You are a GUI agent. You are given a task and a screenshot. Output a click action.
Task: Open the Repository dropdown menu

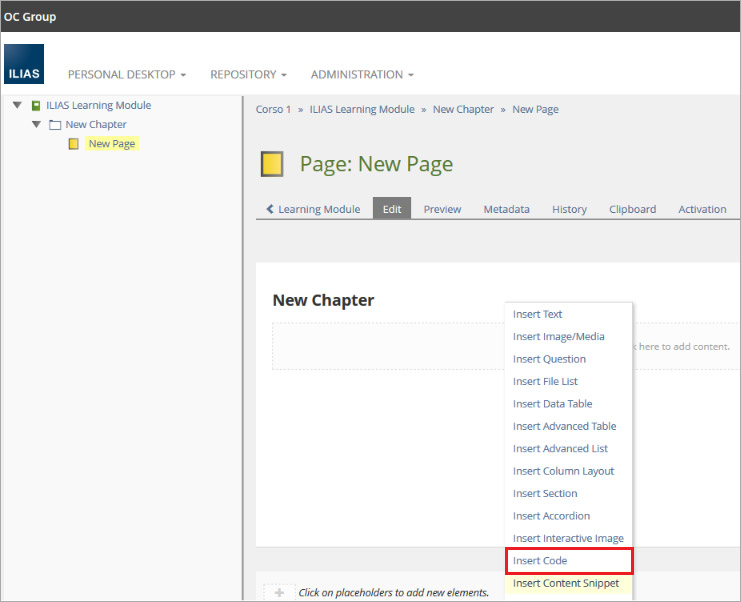248,75
